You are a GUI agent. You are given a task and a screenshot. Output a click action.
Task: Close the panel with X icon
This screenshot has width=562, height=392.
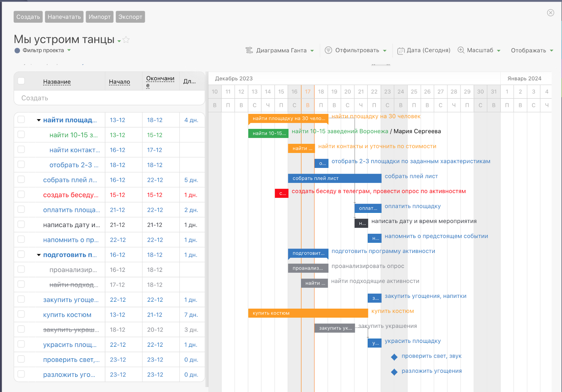pyautogui.click(x=550, y=13)
